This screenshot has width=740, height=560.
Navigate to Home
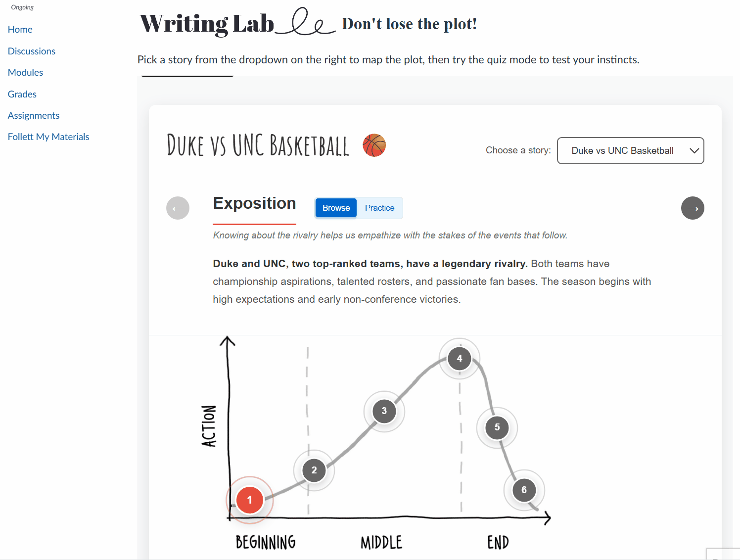click(20, 29)
